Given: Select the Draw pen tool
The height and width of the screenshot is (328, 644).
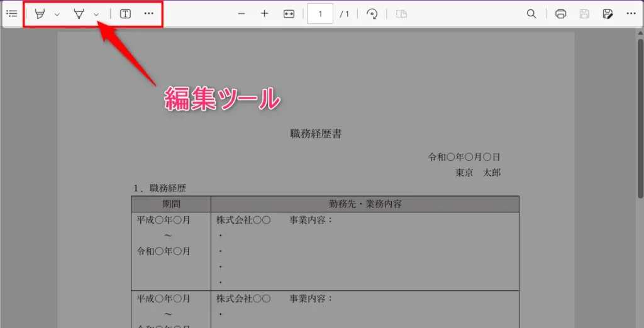Looking at the screenshot, I should [x=79, y=14].
